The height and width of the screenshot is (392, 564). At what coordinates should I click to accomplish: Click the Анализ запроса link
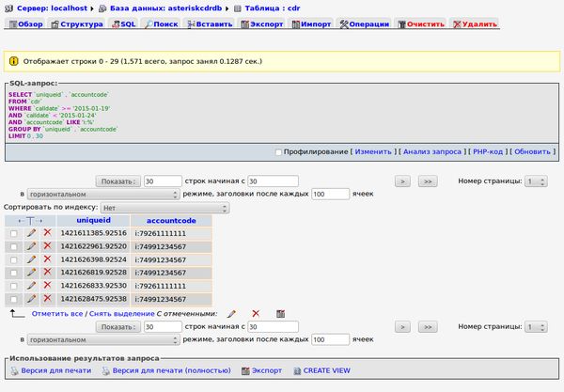click(431, 151)
